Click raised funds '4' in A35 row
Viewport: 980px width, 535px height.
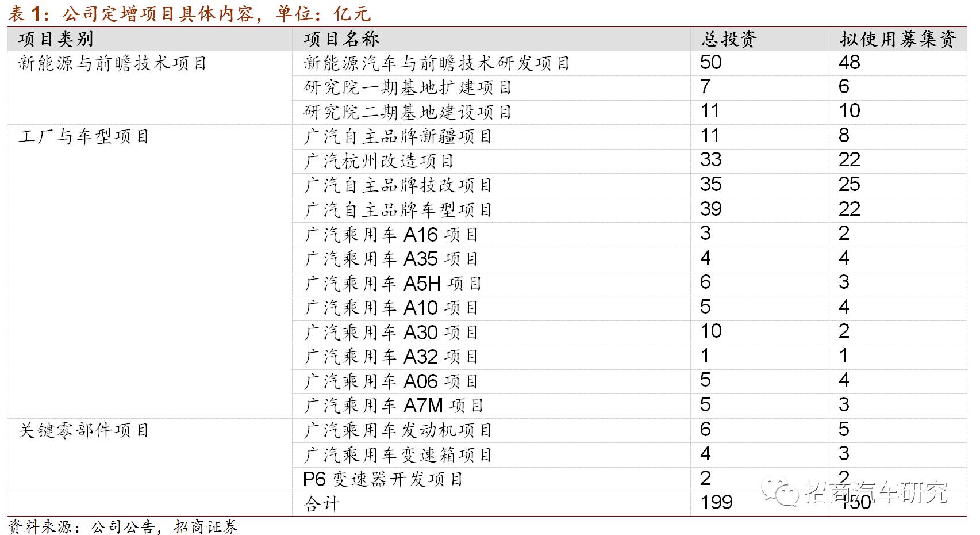pyautogui.click(x=844, y=258)
